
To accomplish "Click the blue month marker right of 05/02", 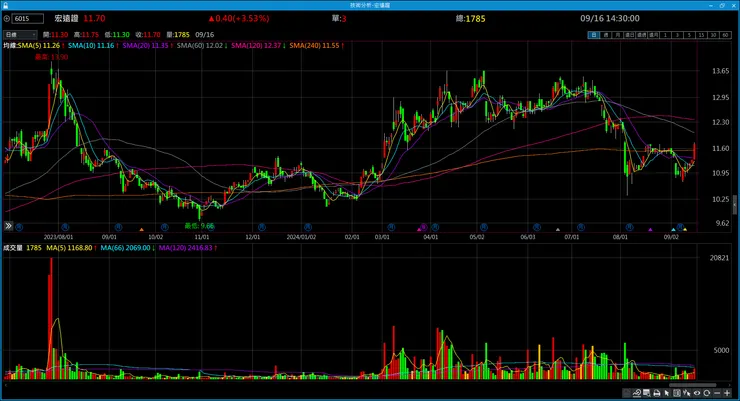I will tap(484, 227).
